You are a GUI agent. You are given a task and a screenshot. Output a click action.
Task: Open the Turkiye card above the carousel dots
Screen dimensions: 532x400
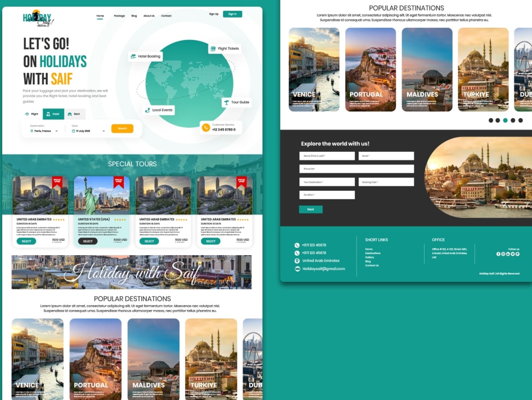click(483, 70)
